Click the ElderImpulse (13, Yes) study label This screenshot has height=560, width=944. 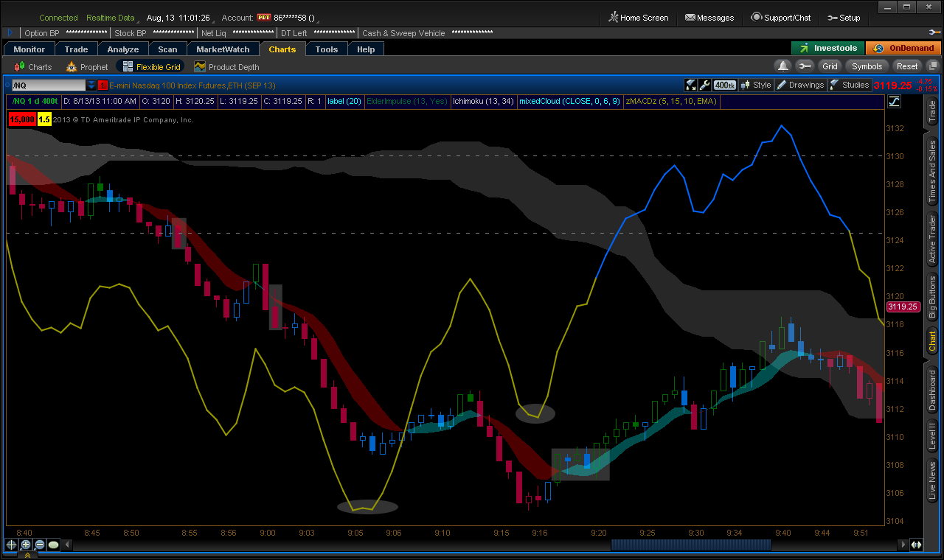(407, 102)
